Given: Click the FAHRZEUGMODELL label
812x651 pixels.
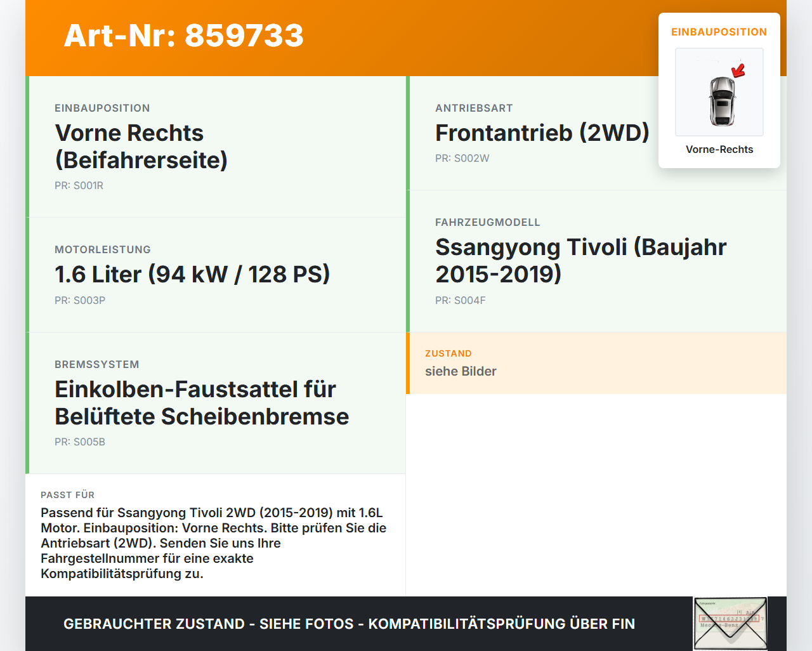Looking at the screenshot, I should [488, 222].
